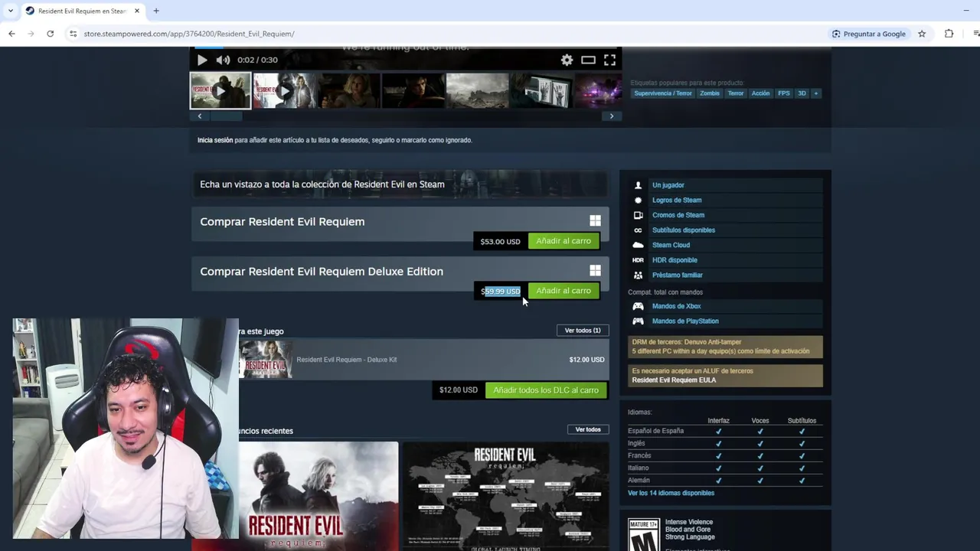Open HDR disponible feature
Screen dimensions: 980x551
[x=675, y=260]
